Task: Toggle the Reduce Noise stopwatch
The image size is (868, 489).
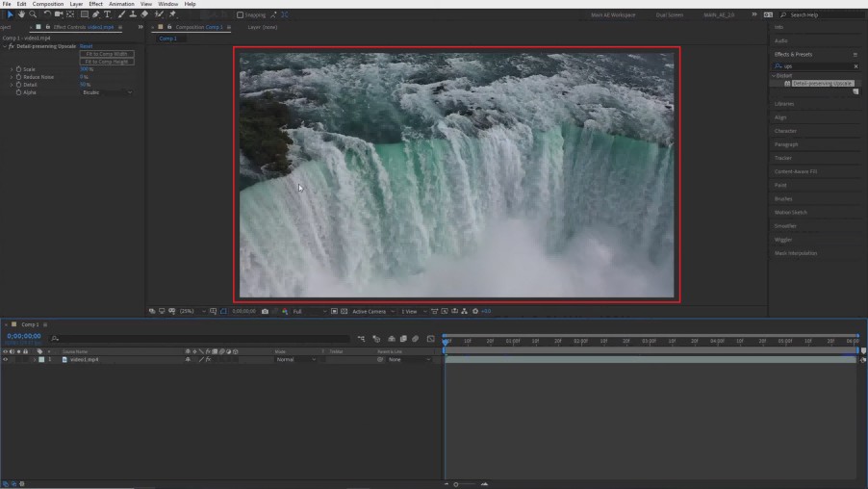Action: tap(18, 77)
